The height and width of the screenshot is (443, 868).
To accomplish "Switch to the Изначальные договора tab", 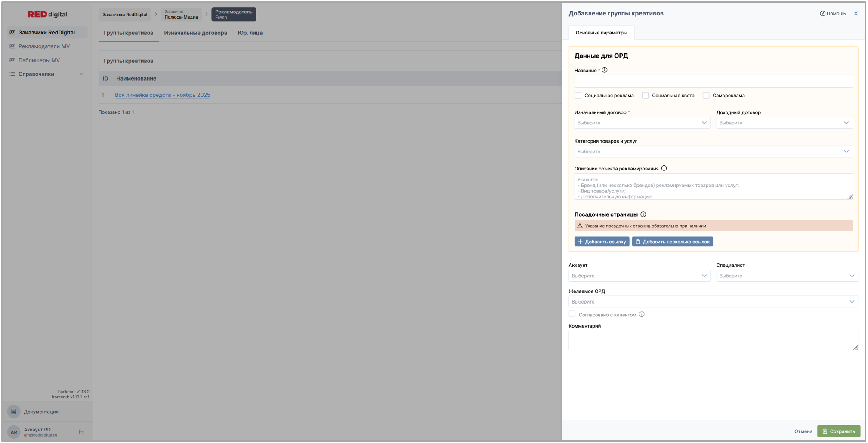I will tap(195, 33).
